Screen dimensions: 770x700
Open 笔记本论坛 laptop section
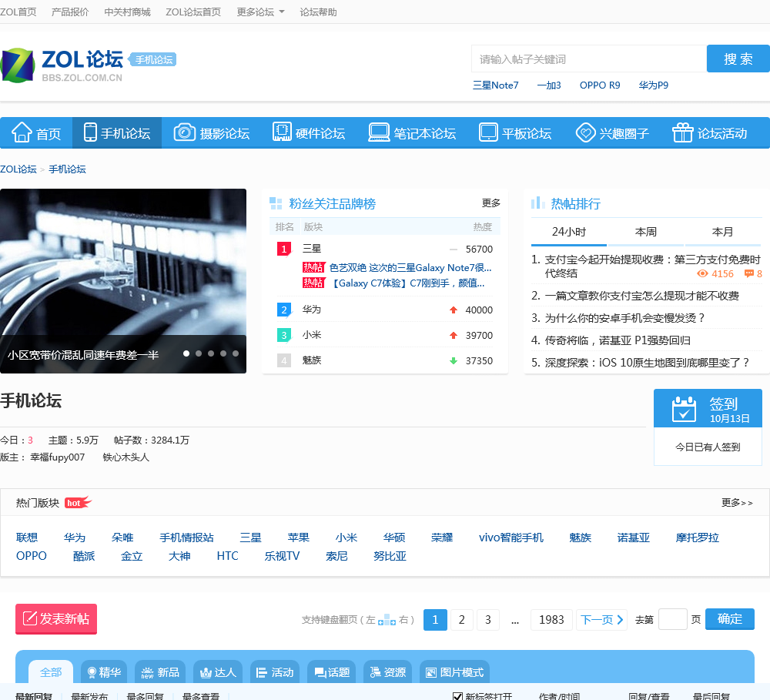point(412,133)
